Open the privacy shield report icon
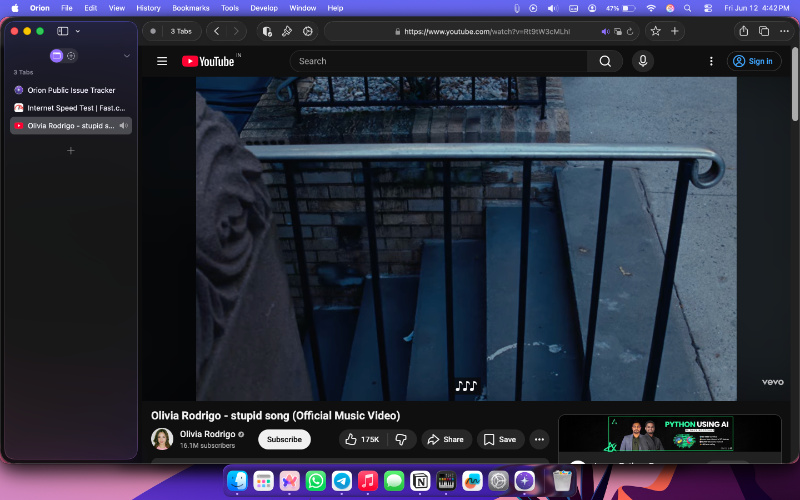This screenshot has width=800, height=500. (x=267, y=31)
